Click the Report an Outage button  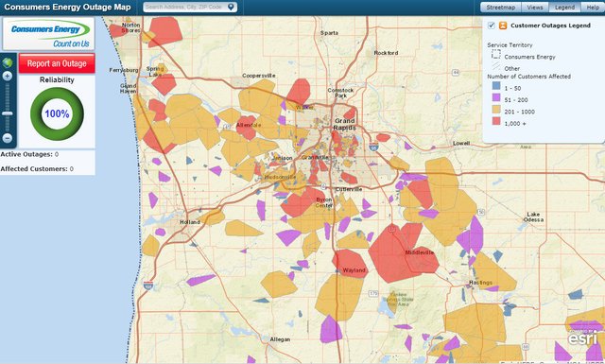click(x=57, y=63)
